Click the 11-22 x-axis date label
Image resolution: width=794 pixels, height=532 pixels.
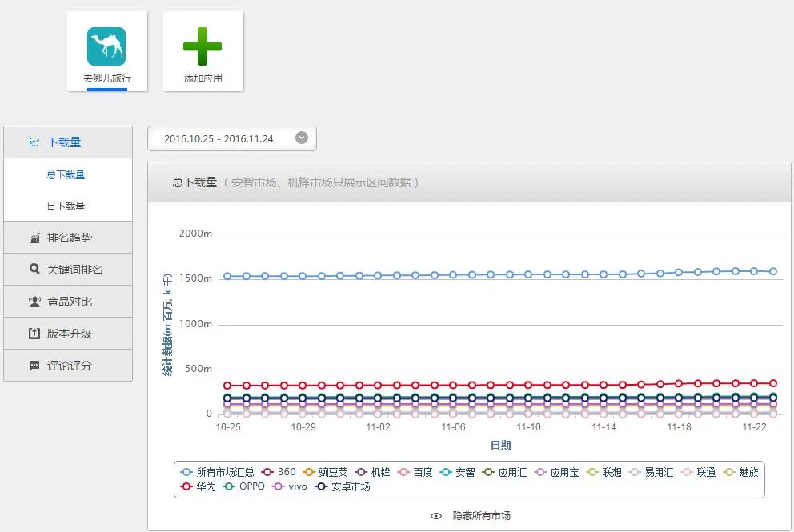(755, 427)
